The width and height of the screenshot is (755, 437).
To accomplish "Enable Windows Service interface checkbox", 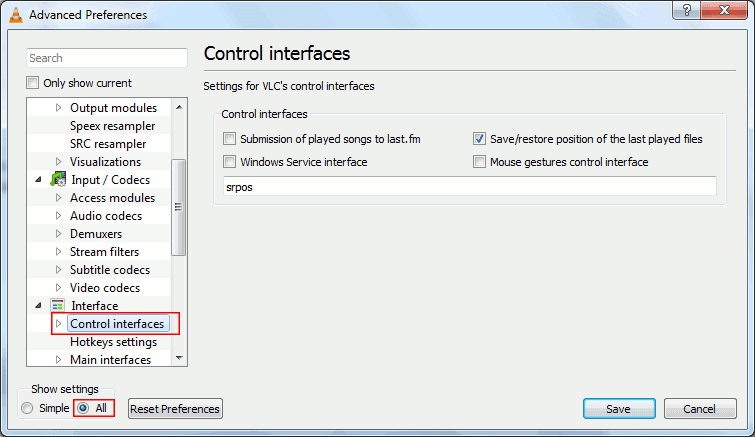I will [230, 162].
